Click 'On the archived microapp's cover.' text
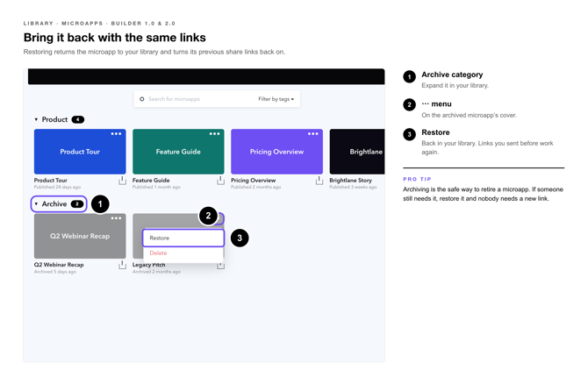 pos(469,115)
